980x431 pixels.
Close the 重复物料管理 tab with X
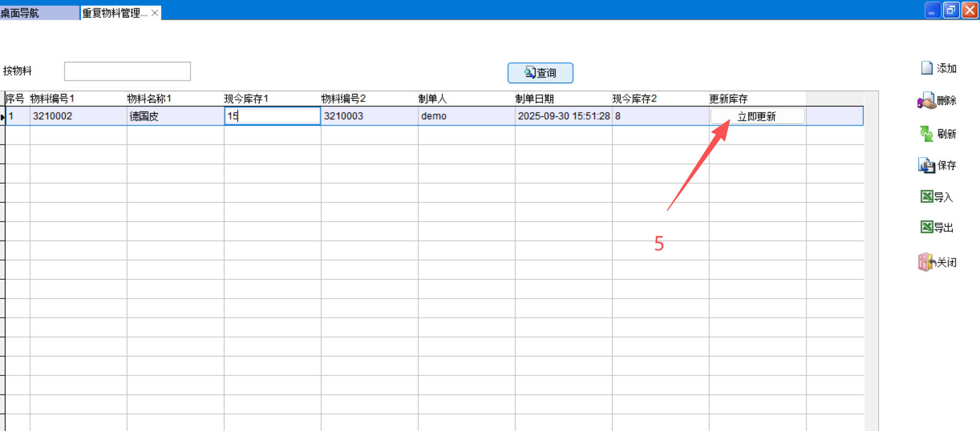(155, 13)
